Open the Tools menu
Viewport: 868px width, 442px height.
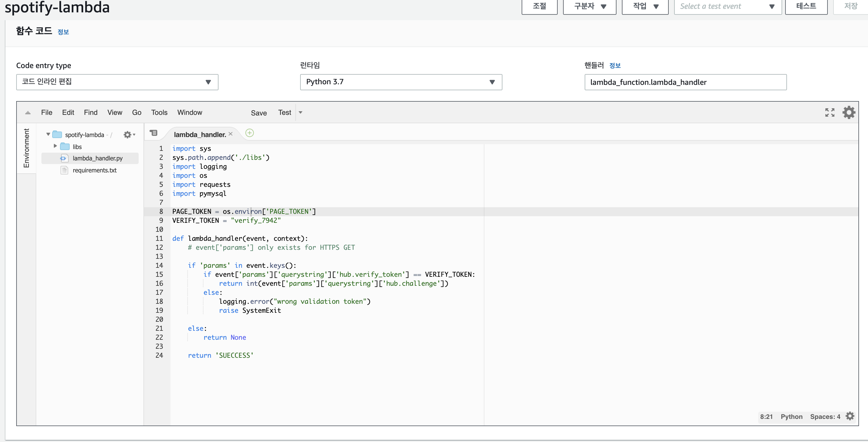click(x=159, y=112)
